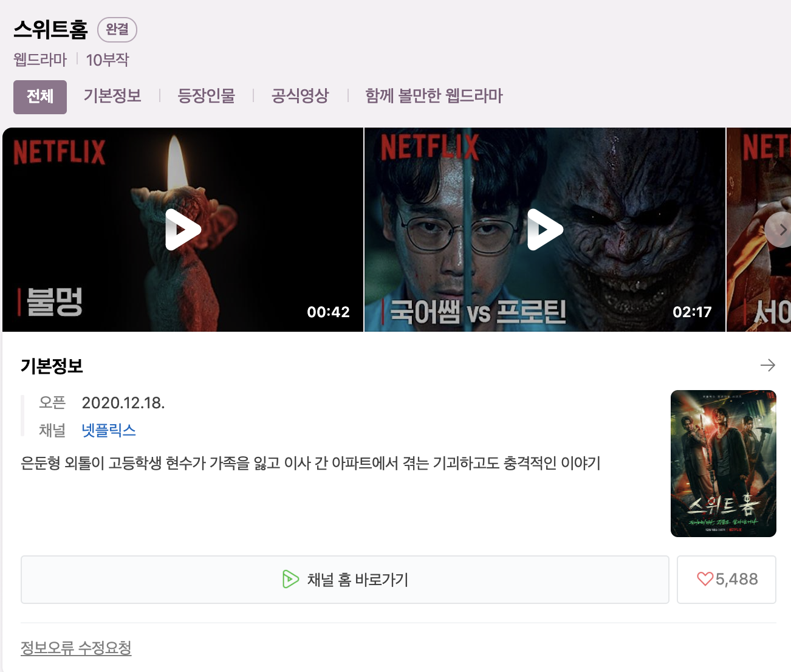The width and height of the screenshot is (791, 672).
Task: Click the green play icon in 채널 홈 바로가기
Action: [290, 579]
